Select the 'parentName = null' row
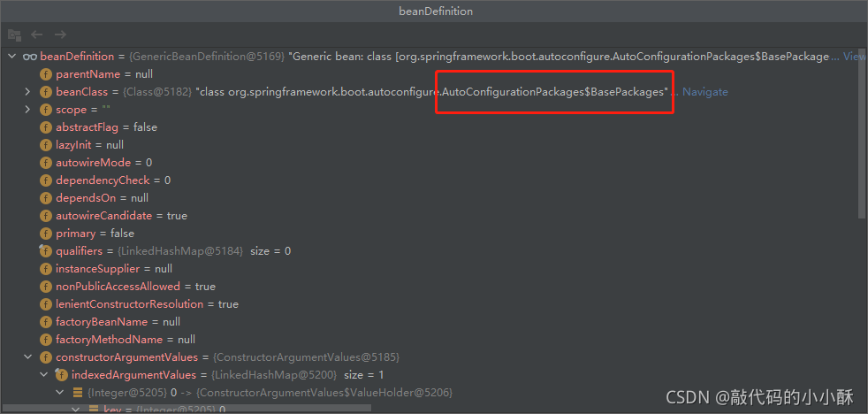Viewport: 868px width, 414px height. 104,74
